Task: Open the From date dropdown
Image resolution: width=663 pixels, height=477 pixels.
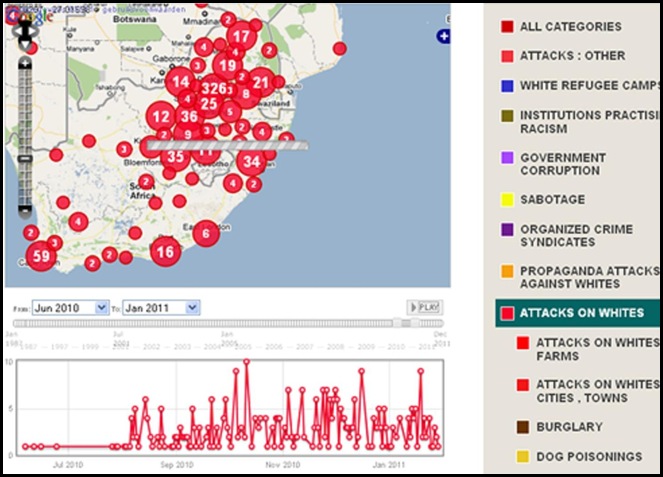Action: coord(70,308)
